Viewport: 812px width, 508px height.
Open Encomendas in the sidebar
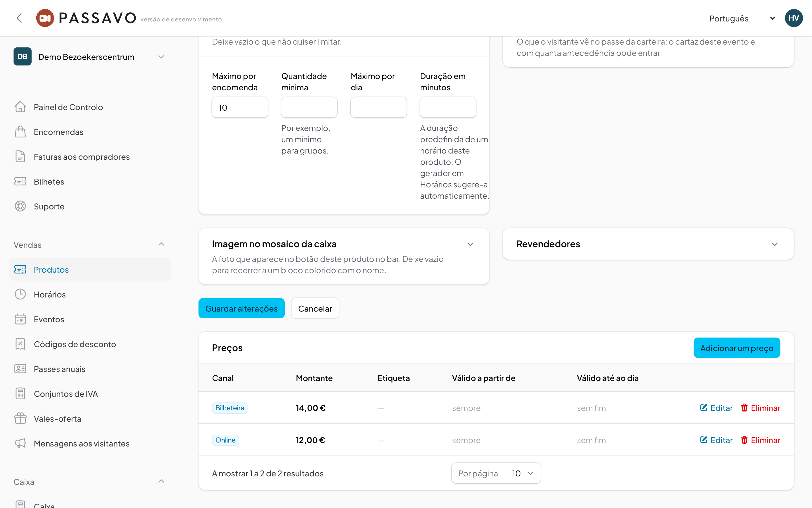(90, 132)
